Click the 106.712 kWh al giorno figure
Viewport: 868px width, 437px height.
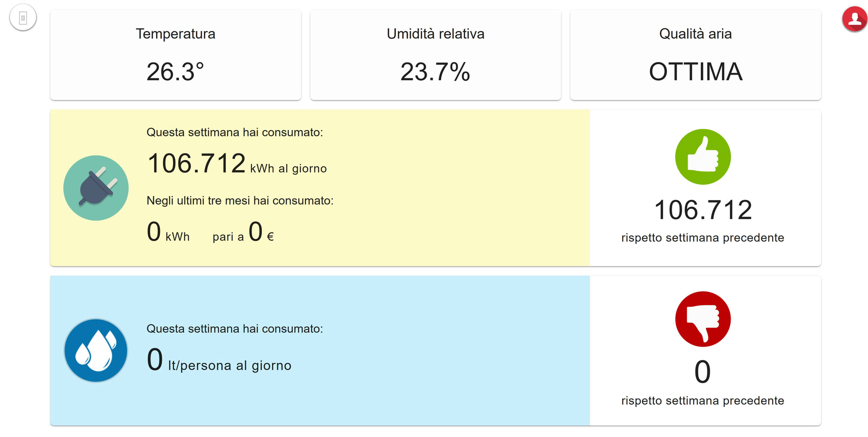(237, 163)
